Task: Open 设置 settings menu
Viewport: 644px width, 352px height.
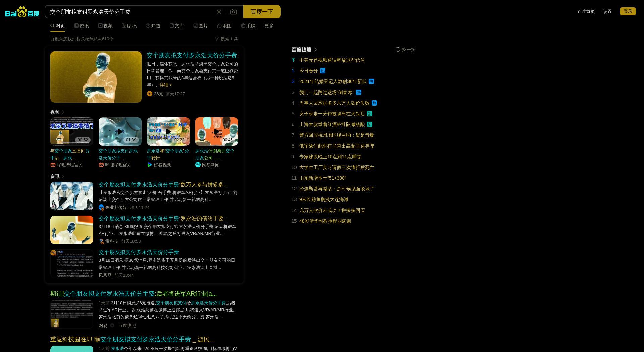Action: [607, 11]
